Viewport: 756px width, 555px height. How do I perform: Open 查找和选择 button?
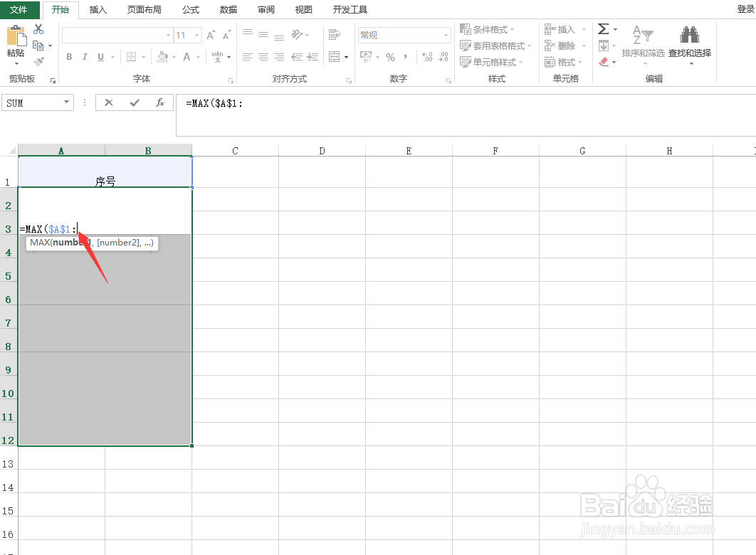tap(690, 45)
